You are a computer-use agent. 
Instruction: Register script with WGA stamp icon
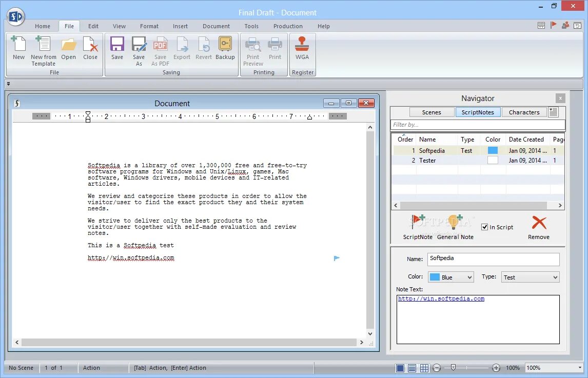pos(302,48)
